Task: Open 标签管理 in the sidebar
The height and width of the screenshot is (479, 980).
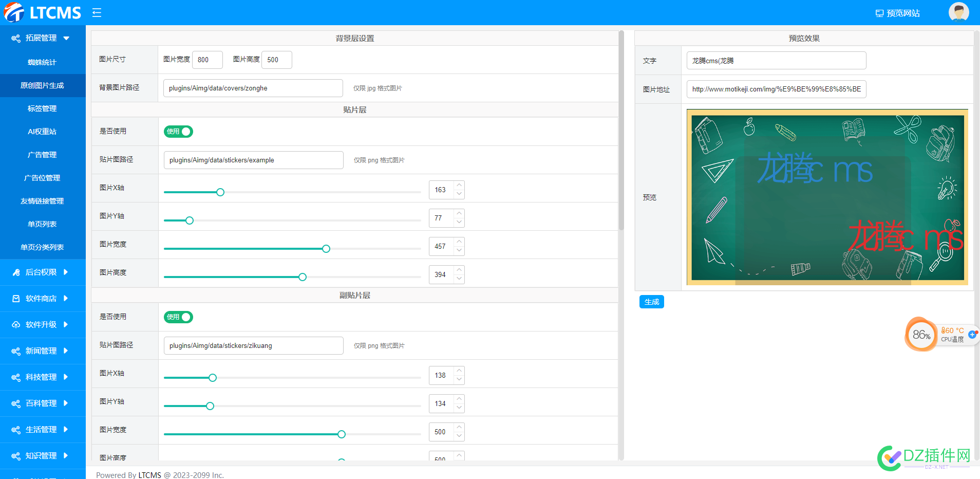Action: pyautogui.click(x=43, y=108)
